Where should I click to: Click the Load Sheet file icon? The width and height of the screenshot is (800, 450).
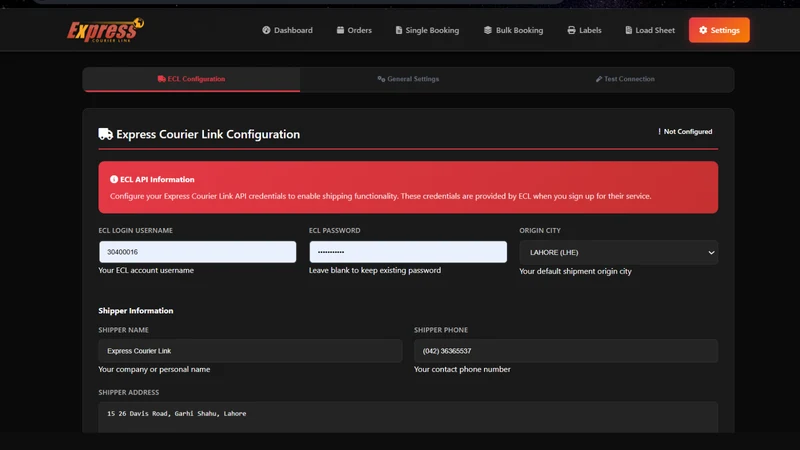pos(629,30)
